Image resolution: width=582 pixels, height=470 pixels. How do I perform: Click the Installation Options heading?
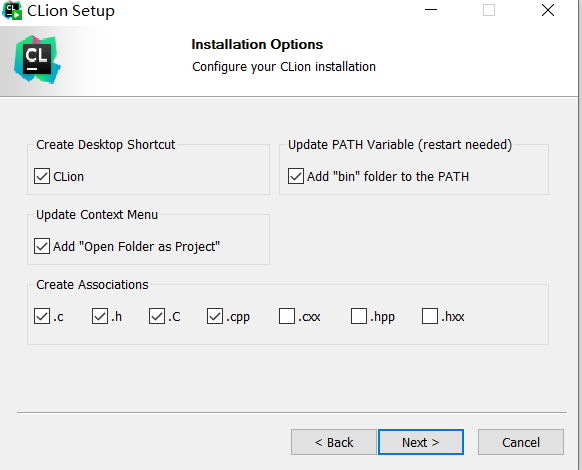click(257, 45)
